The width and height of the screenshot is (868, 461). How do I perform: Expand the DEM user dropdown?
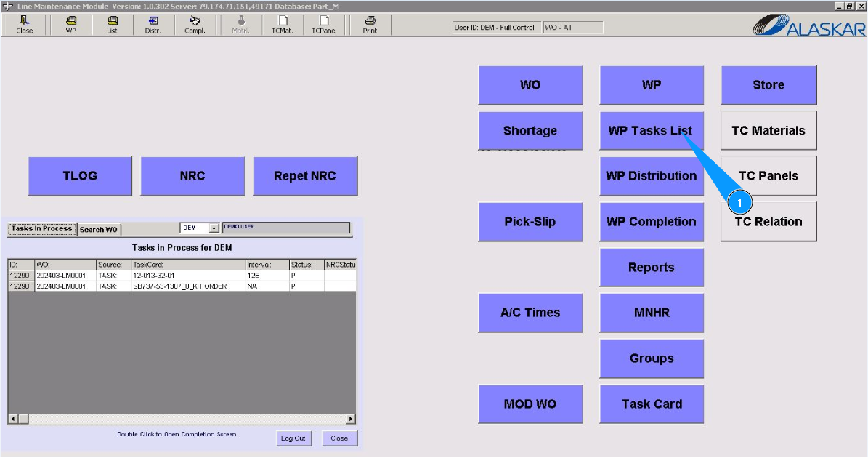(x=214, y=228)
